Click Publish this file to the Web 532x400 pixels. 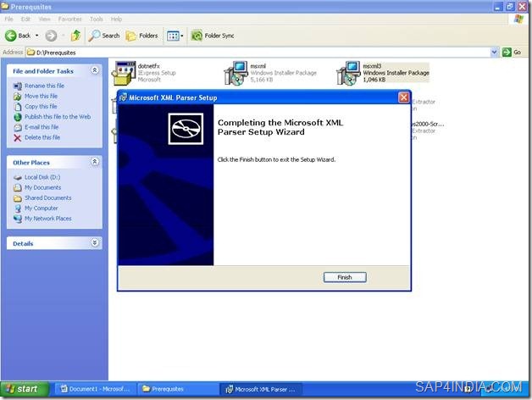click(58, 117)
